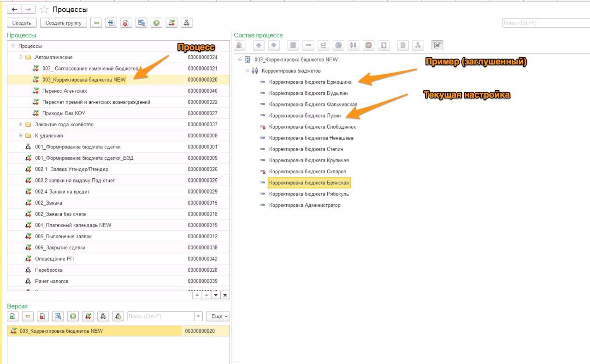This screenshot has height=364, width=590.
Task: Clear the Версии search with the x button
Action: click(x=198, y=316)
